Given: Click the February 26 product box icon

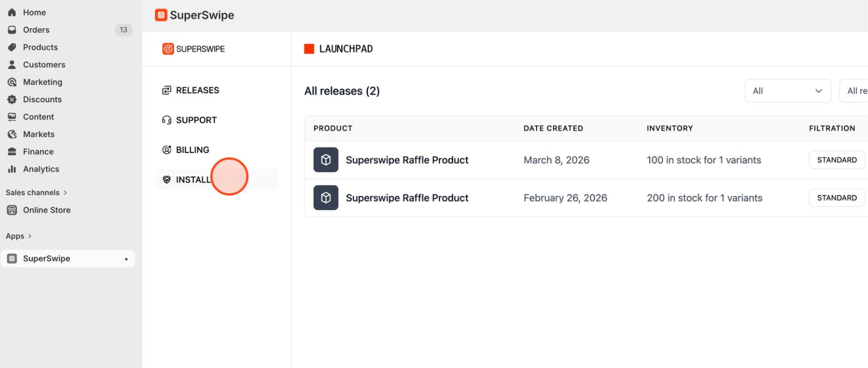Looking at the screenshot, I should [326, 198].
